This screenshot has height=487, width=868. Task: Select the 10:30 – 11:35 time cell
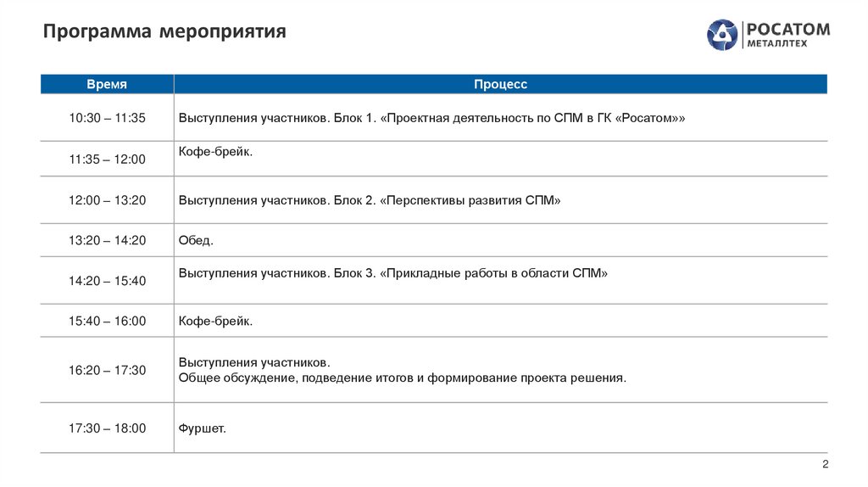[107, 118]
